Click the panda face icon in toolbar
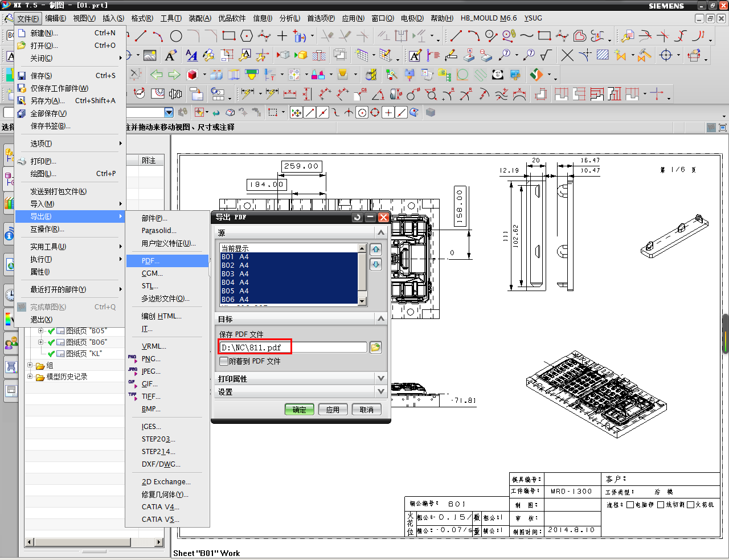Viewport: 729px width, 560px height. (x=497, y=75)
